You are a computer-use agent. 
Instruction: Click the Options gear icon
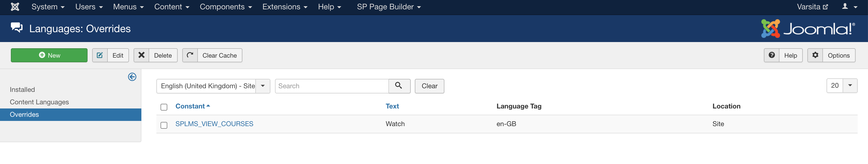pyautogui.click(x=815, y=55)
